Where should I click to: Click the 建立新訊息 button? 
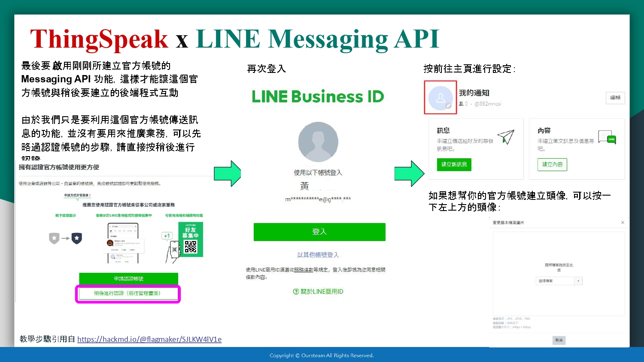pos(454,165)
